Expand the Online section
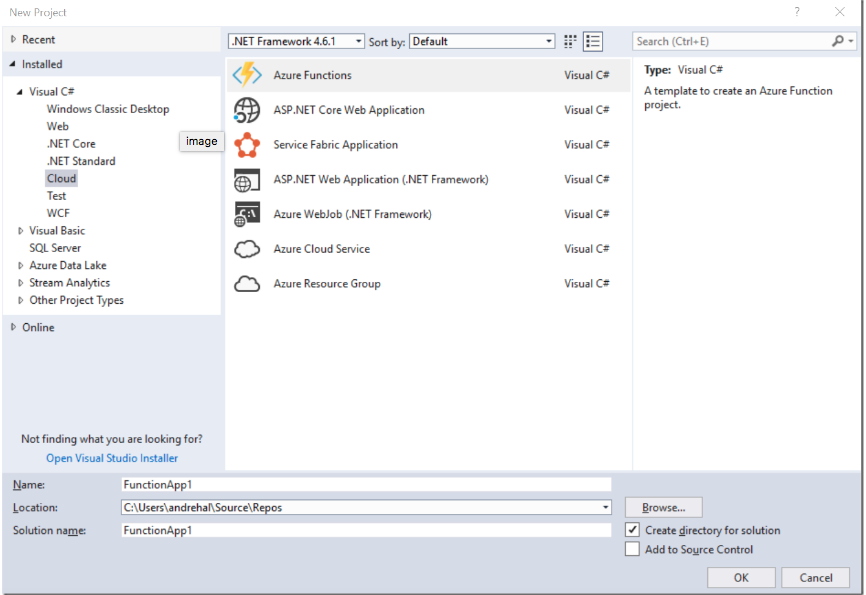Image resolution: width=866 pixels, height=595 pixels. pyautogui.click(x=13, y=327)
